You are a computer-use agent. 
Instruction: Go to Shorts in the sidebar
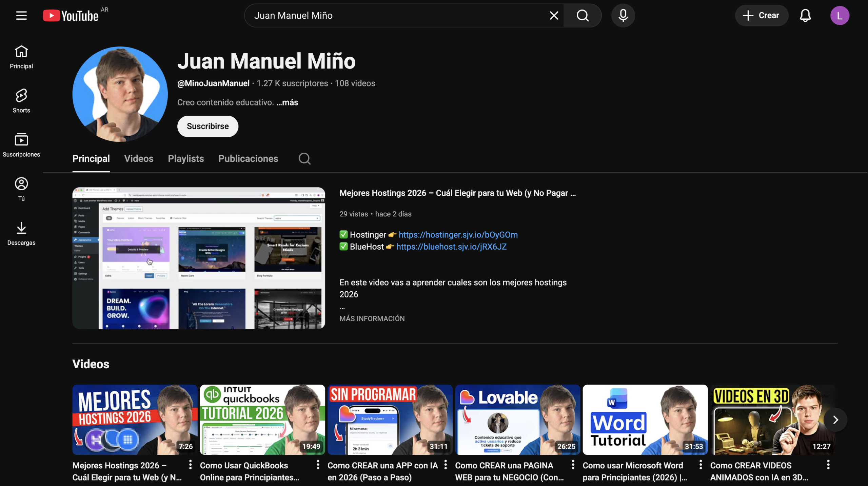click(x=21, y=101)
